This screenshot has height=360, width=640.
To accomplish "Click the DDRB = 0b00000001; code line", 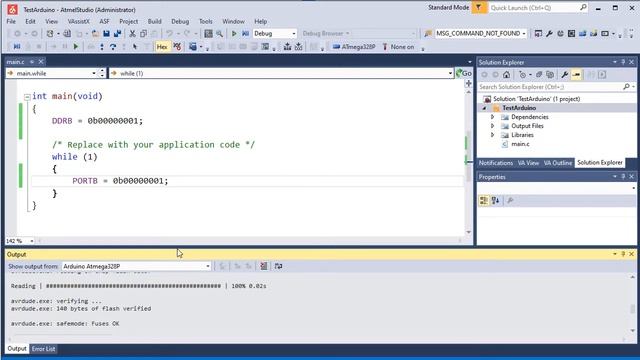I will point(97,121).
